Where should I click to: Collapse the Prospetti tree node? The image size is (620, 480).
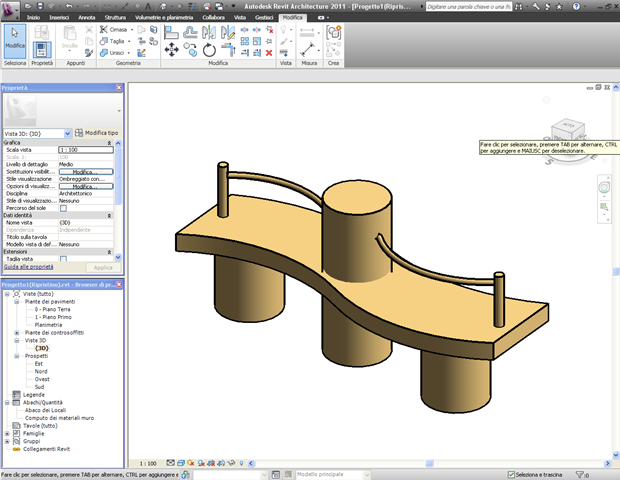(18, 355)
